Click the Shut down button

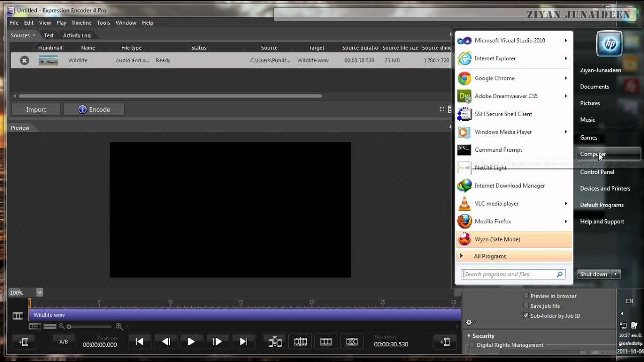(x=594, y=274)
